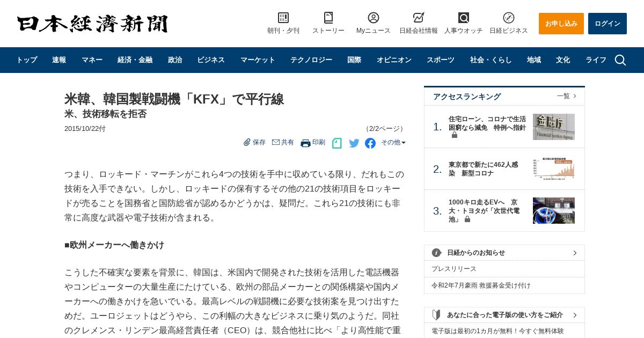Click the 電子版 guide book icon

[436, 315]
